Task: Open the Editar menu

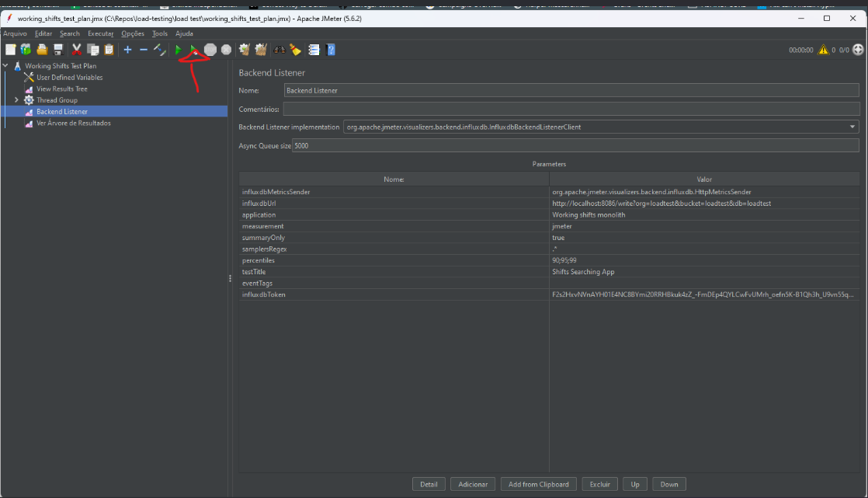Action: [x=43, y=33]
